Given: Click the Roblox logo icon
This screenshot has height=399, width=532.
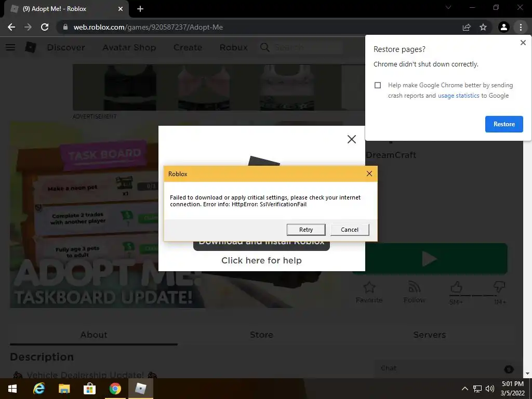Looking at the screenshot, I should (31, 47).
